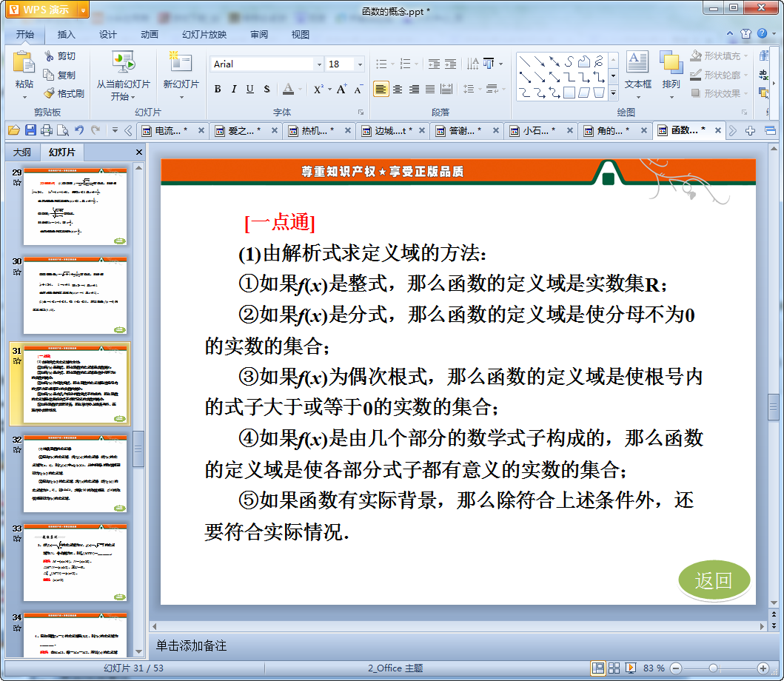Click the Shape Fill (形状填充) button

coord(719,56)
